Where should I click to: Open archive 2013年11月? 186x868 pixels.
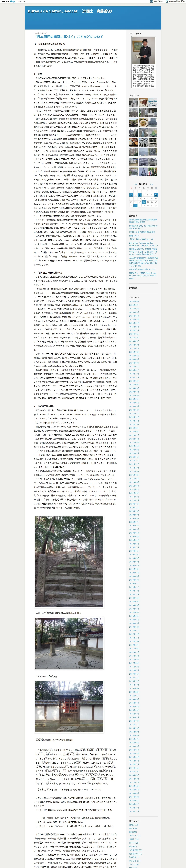[x=134, y=811]
